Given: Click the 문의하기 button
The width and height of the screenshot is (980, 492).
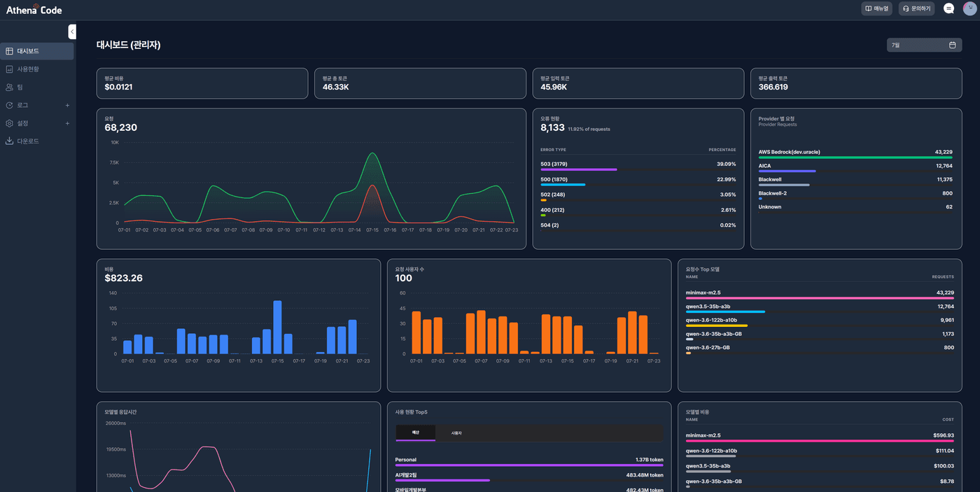Looking at the screenshot, I should click(916, 8).
